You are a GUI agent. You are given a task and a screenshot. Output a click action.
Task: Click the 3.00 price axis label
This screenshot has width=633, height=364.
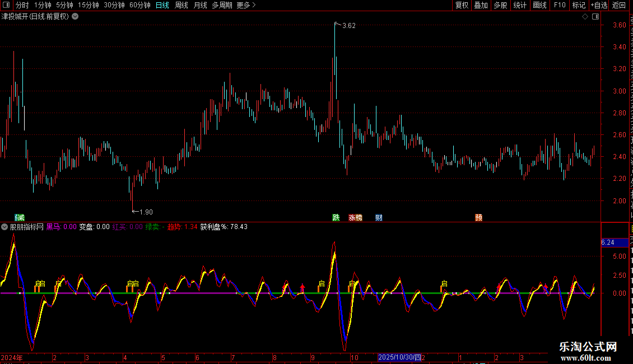pyautogui.click(x=619, y=91)
